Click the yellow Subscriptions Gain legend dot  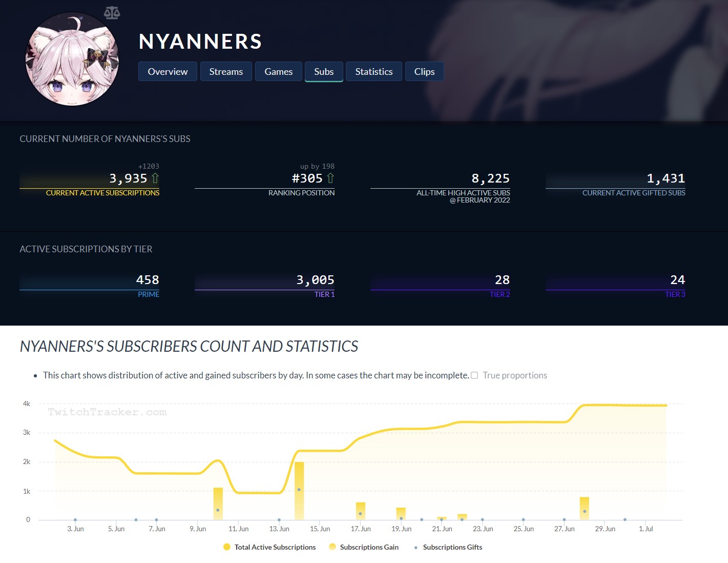point(332,547)
